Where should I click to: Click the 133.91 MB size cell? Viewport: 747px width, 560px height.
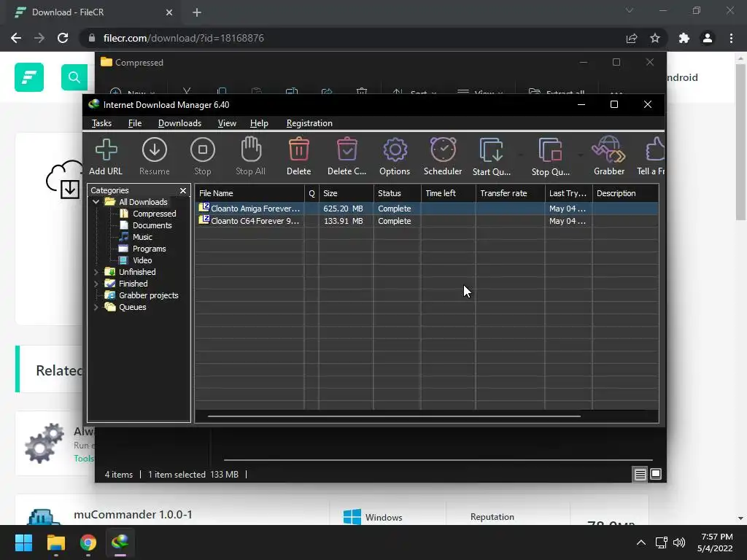tap(344, 221)
